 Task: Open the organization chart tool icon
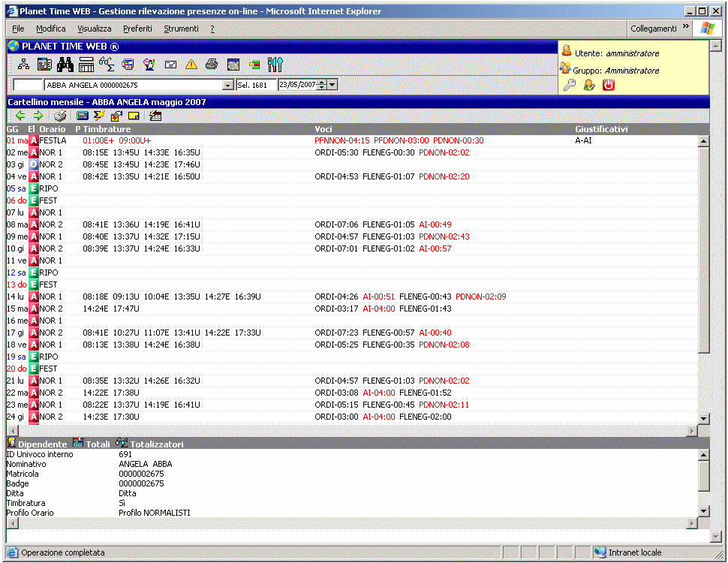pyautogui.click(x=23, y=65)
